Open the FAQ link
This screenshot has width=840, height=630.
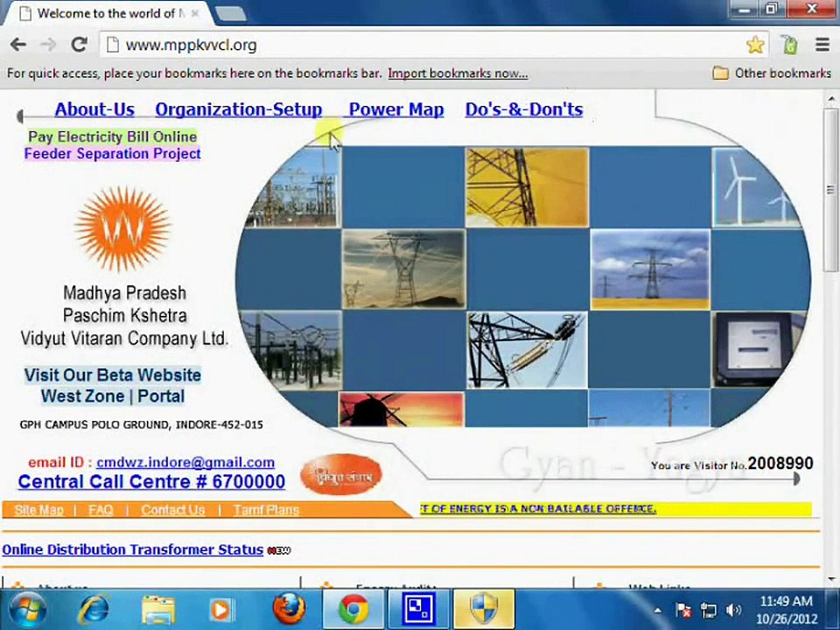tap(101, 510)
